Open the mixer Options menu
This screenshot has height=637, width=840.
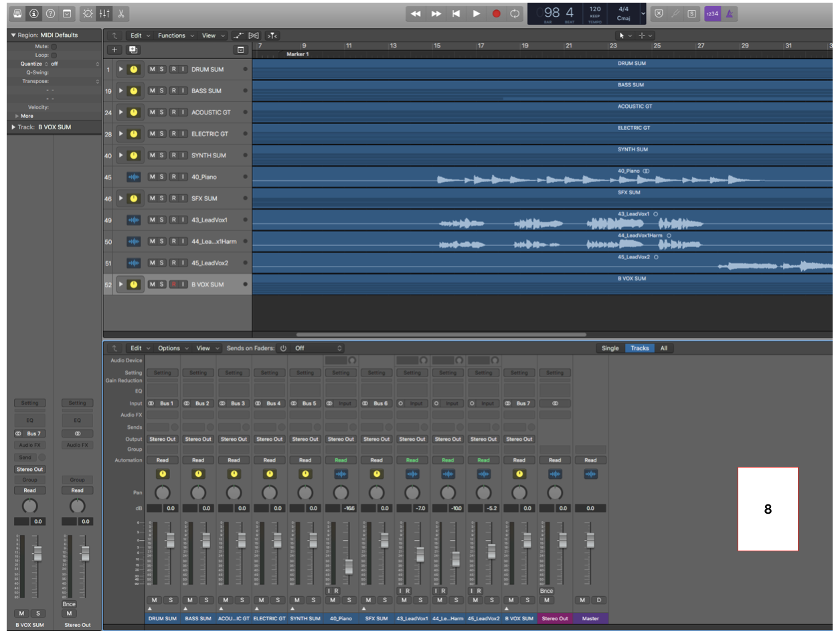pyautogui.click(x=173, y=348)
